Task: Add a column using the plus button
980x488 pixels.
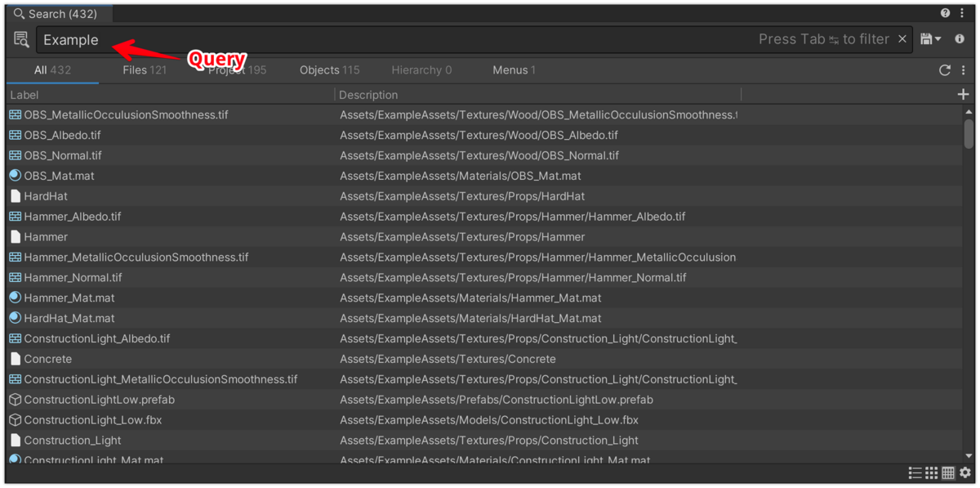Action: [963, 94]
